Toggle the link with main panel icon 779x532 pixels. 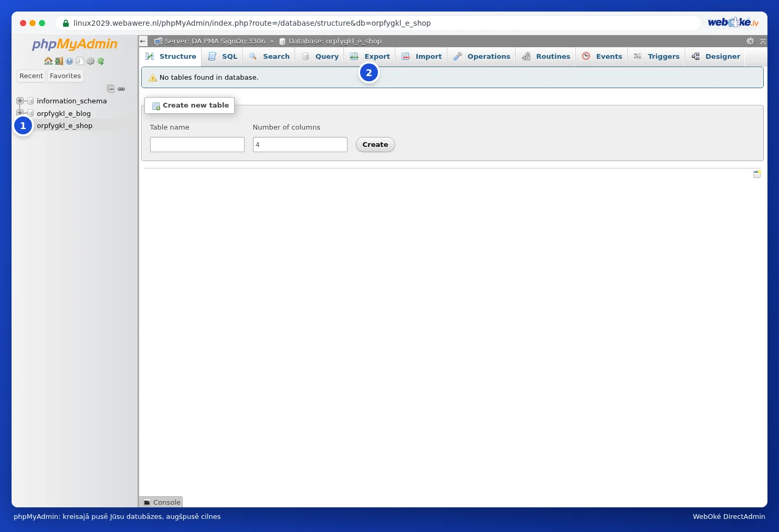pos(121,89)
